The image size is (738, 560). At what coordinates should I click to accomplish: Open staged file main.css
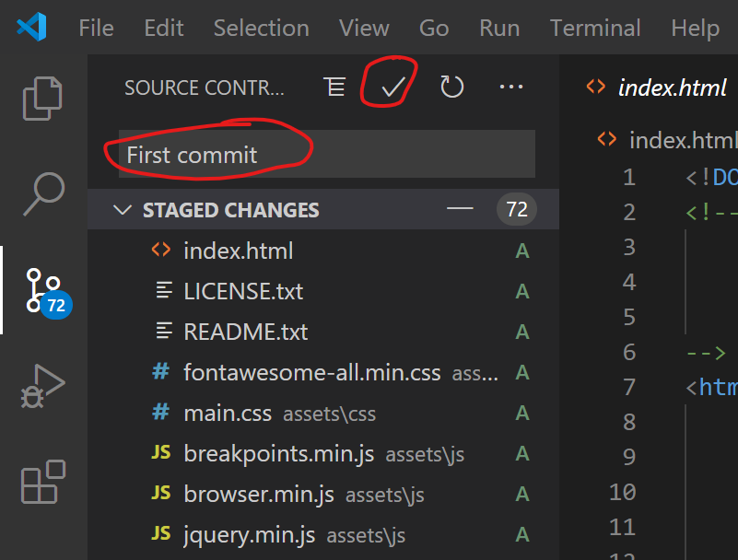click(x=228, y=414)
